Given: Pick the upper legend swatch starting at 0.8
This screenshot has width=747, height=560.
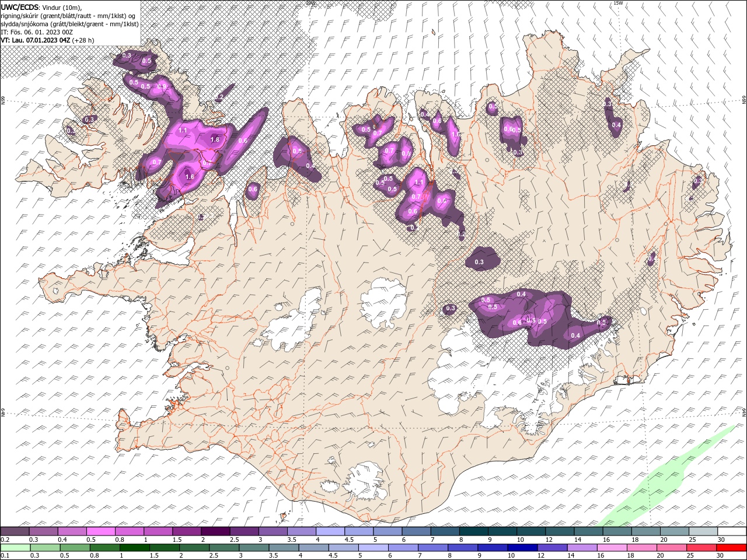Looking at the screenshot, I should [x=129, y=531].
